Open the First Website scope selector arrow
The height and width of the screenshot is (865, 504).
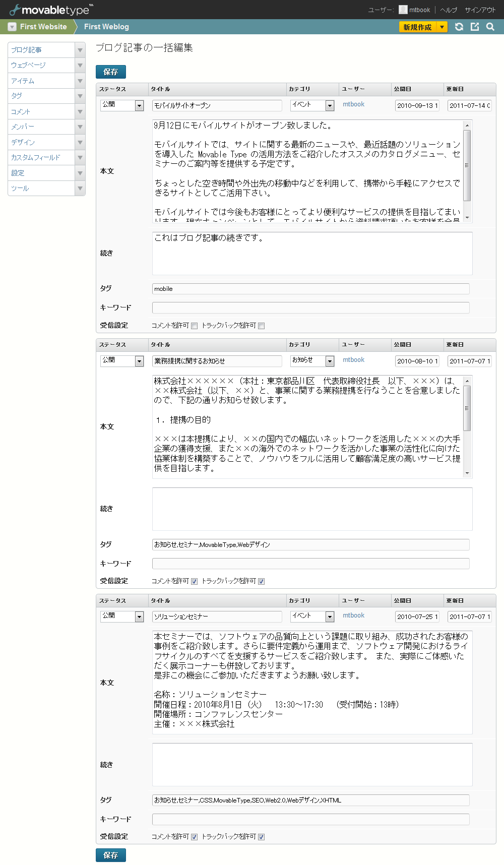[12, 27]
